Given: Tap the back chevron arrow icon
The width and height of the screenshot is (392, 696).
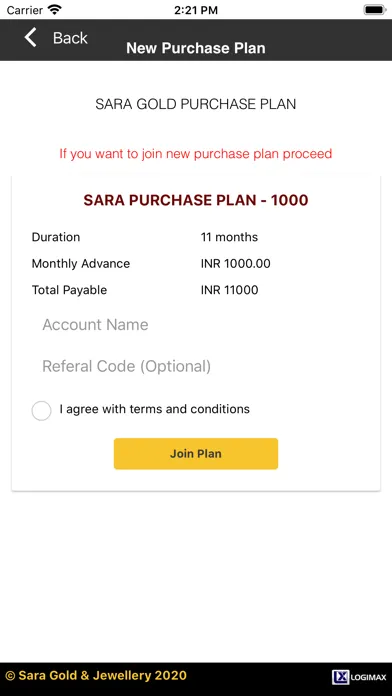Looking at the screenshot, I should pyautogui.click(x=30, y=37).
